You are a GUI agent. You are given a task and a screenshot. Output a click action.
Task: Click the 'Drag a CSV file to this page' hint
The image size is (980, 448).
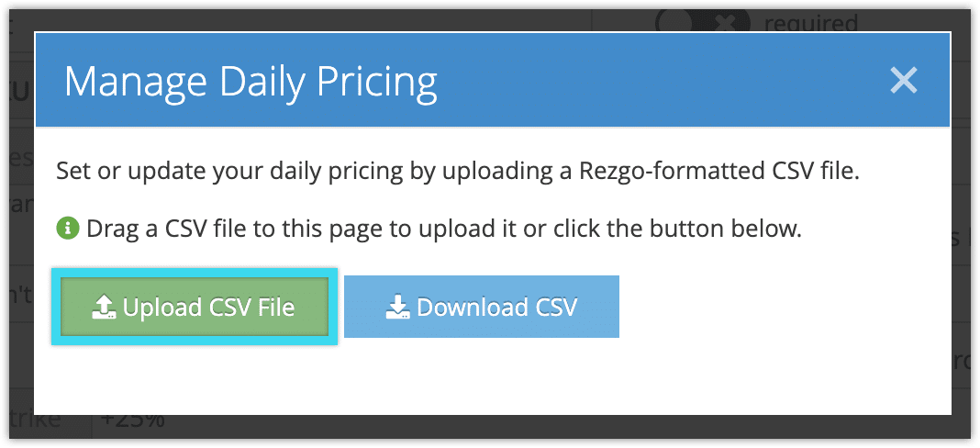444,230
